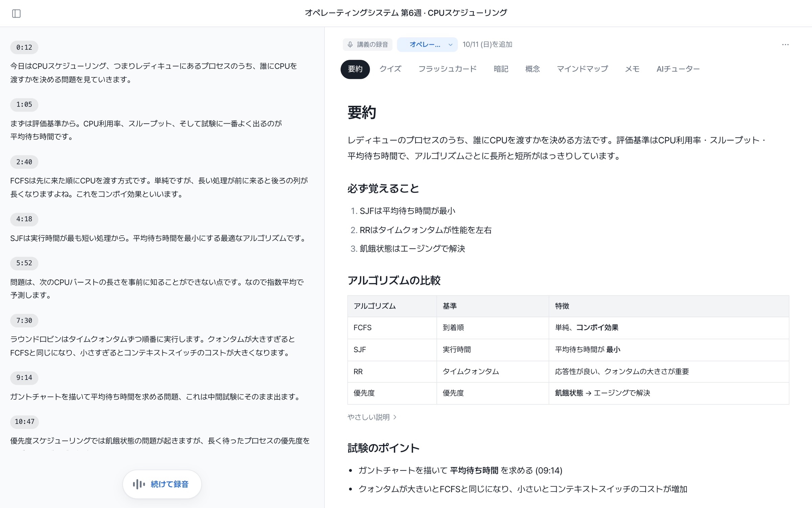812x508 pixels.
Task: Click 10/11 (日)を追加 link
Action: [487, 44]
